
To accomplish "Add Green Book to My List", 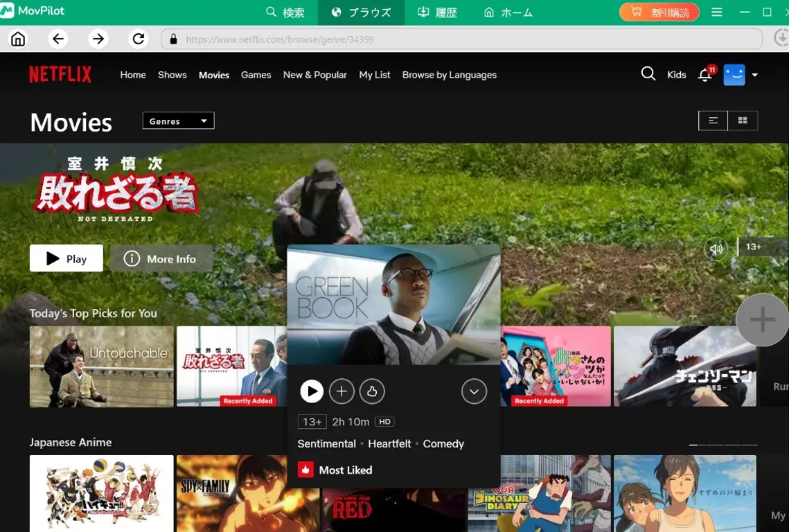I will [342, 391].
